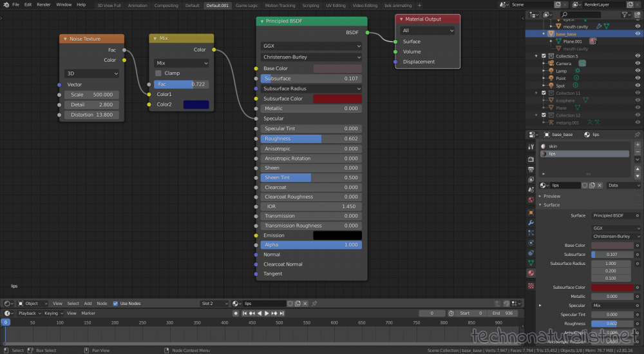Open Mix blend type dropdown in Mix node
Viewport: 644px width, 354px height.
[181, 63]
